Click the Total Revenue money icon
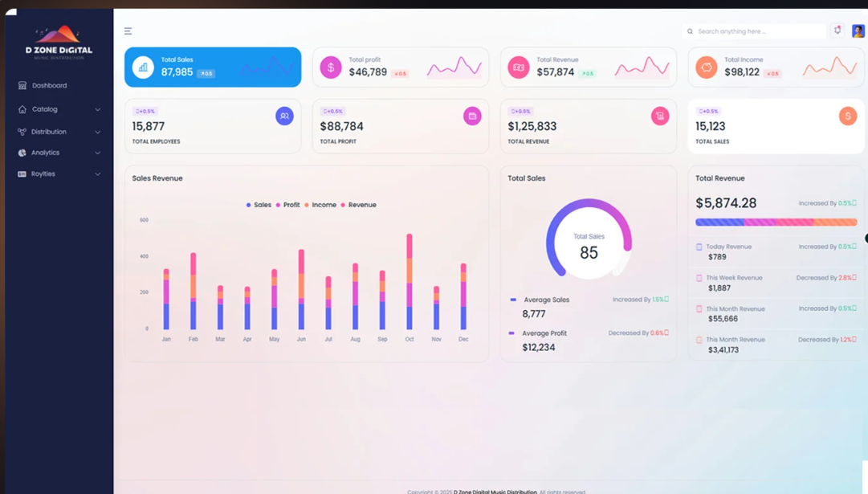The image size is (868, 494). click(x=519, y=67)
